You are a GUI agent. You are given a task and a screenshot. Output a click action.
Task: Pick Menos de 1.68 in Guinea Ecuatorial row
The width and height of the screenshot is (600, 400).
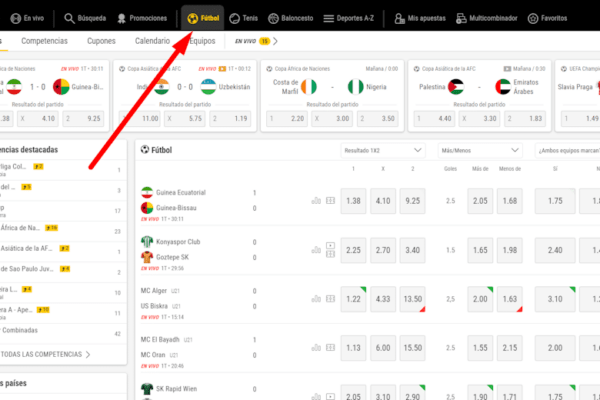tap(510, 201)
